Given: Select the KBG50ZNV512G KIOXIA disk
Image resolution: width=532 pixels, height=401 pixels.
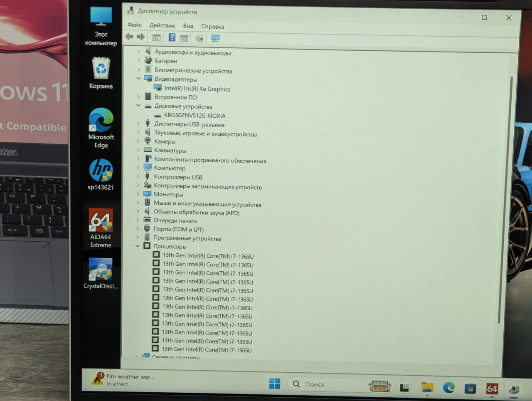Looking at the screenshot, I should pyautogui.click(x=195, y=116).
